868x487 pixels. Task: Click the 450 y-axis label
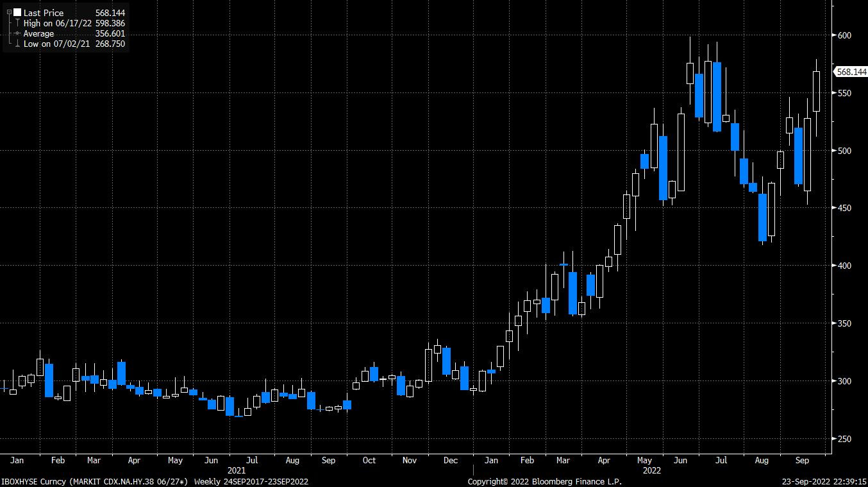tap(844, 209)
